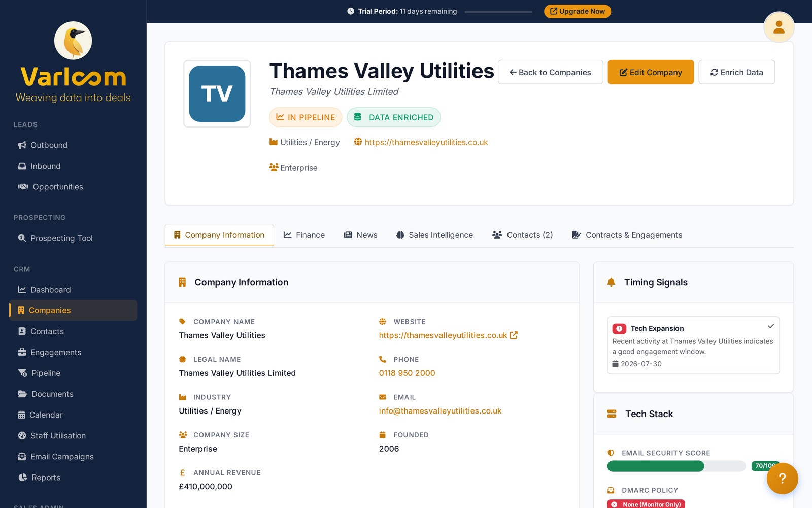Click the red Tech Expansion alert icon
Viewport: 812px width, 508px height.
(x=619, y=329)
